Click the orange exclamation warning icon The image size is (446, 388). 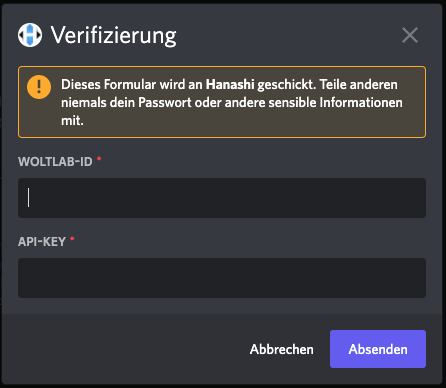click(x=39, y=87)
